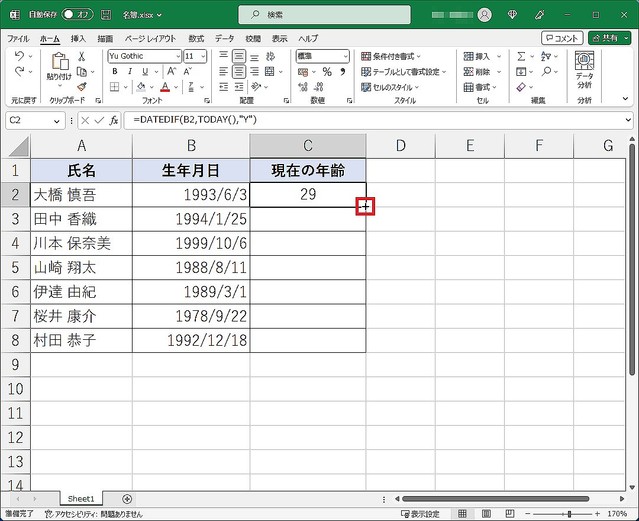
Task: Click the 検索 search box in title bar
Action: pos(318,15)
